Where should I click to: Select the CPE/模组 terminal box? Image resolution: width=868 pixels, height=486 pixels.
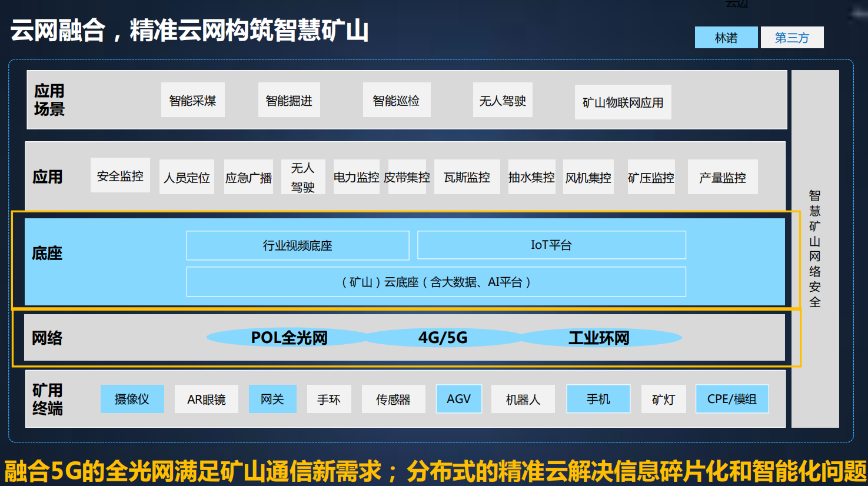point(731,399)
